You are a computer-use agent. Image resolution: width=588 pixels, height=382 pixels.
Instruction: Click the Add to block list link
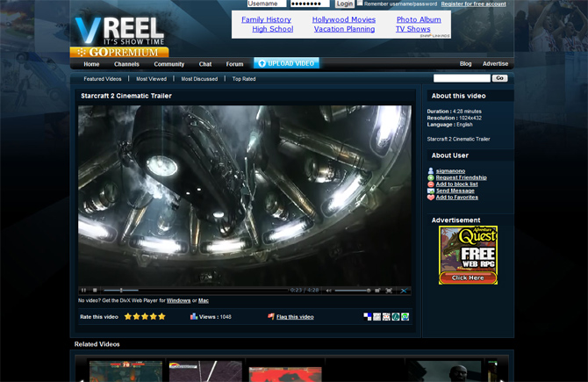[x=456, y=184]
